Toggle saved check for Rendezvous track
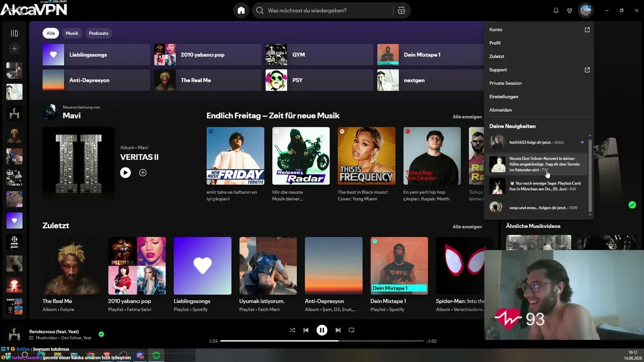This screenshot has height=362, width=644. tap(101, 334)
